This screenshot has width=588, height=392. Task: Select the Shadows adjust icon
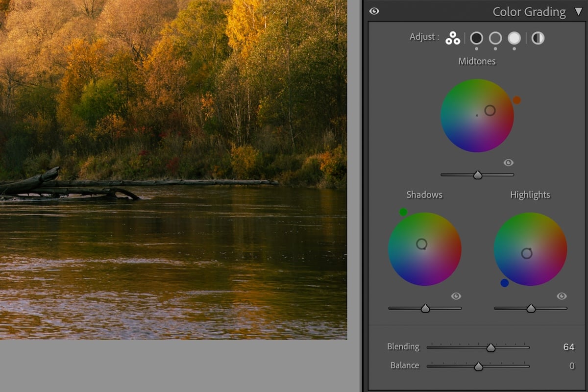pyautogui.click(x=476, y=38)
